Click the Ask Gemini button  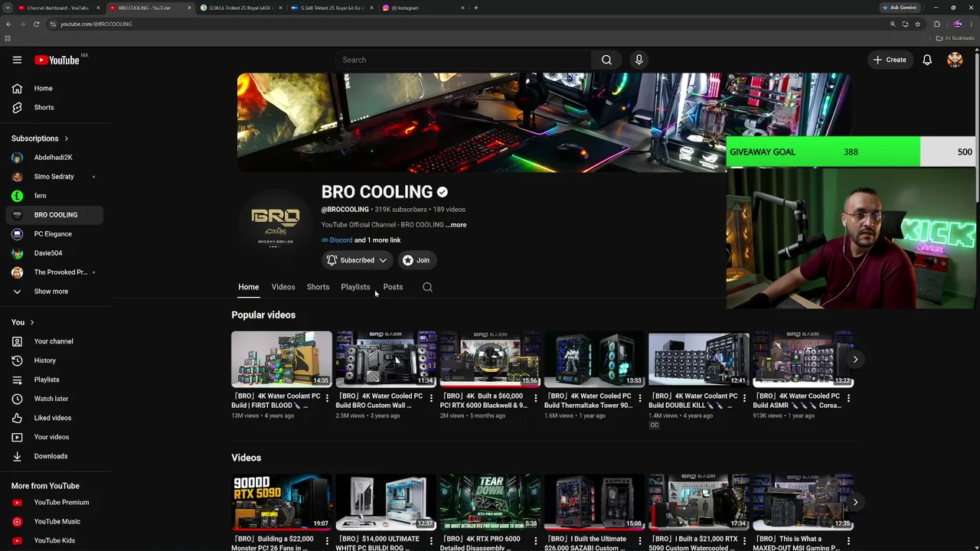(x=899, y=8)
